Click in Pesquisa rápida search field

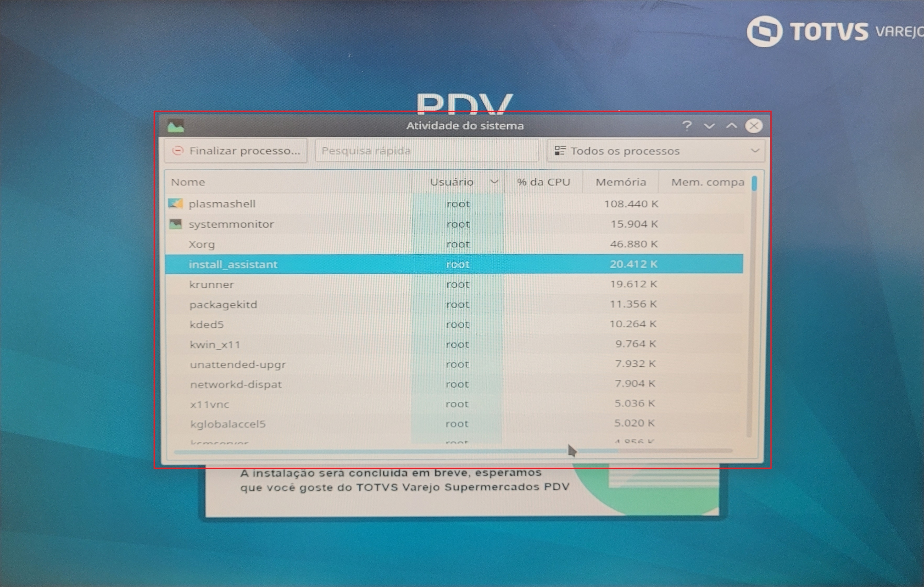click(426, 151)
